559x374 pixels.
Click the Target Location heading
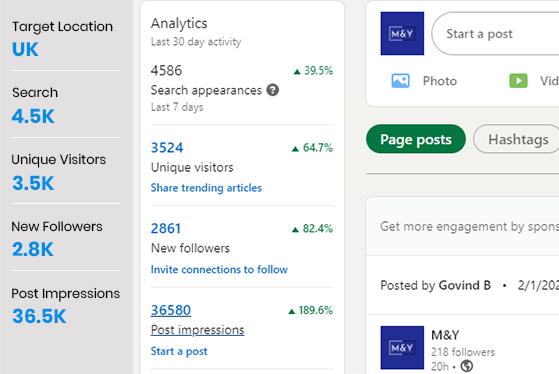tap(62, 27)
